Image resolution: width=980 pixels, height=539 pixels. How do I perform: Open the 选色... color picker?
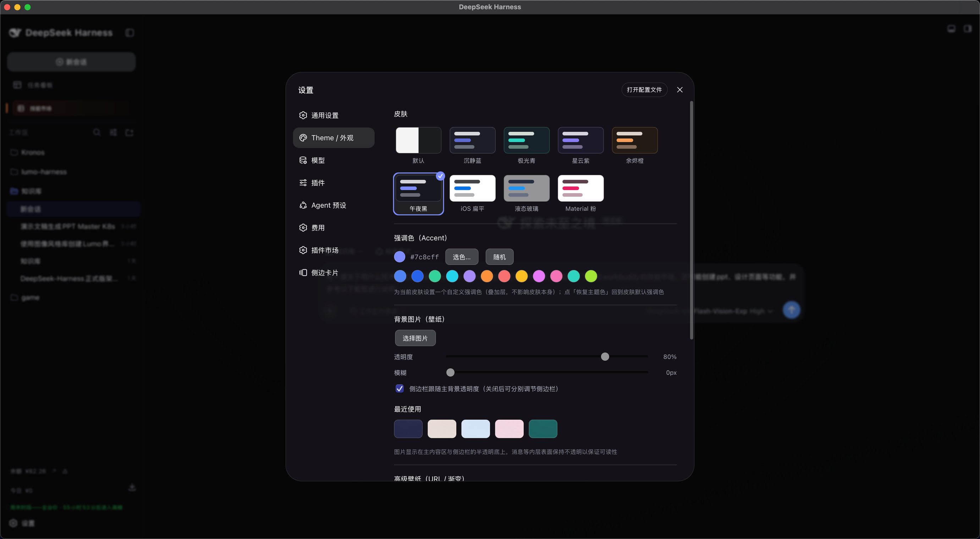pos(462,257)
